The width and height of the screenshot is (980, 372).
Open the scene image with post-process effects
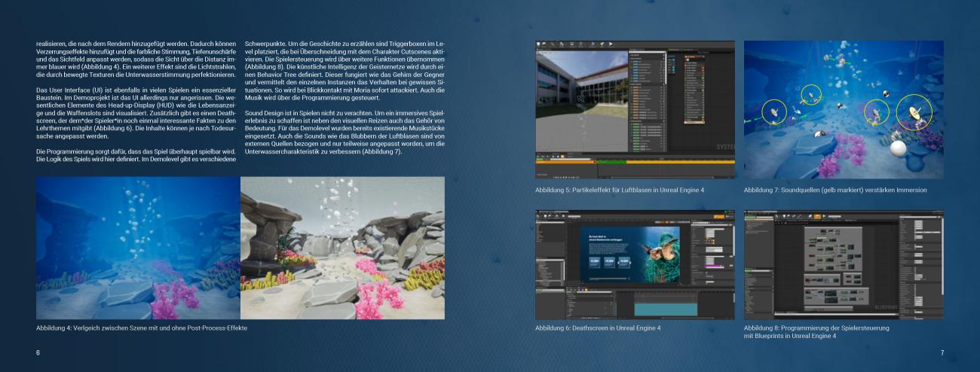coord(138,248)
